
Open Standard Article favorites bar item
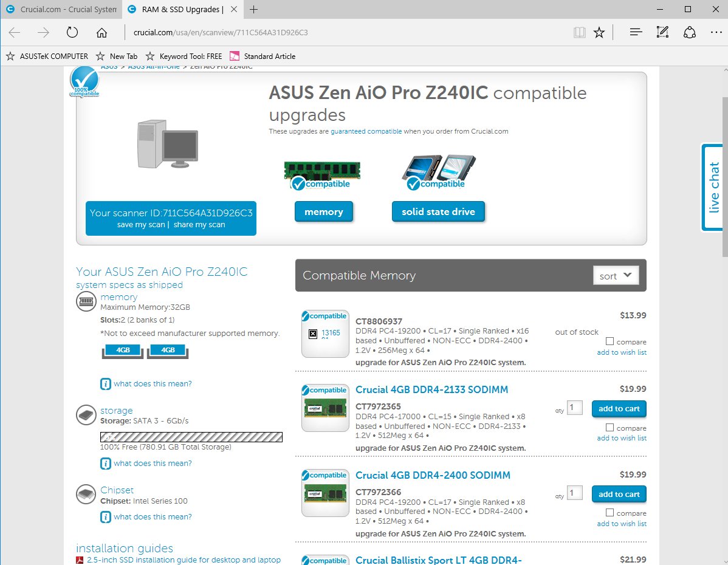coord(263,56)
